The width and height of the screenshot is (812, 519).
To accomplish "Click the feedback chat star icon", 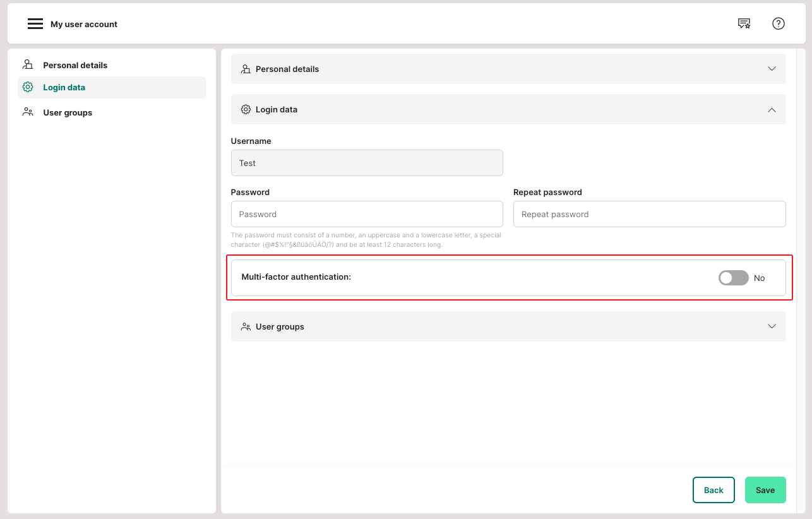I will pos(744,24).
